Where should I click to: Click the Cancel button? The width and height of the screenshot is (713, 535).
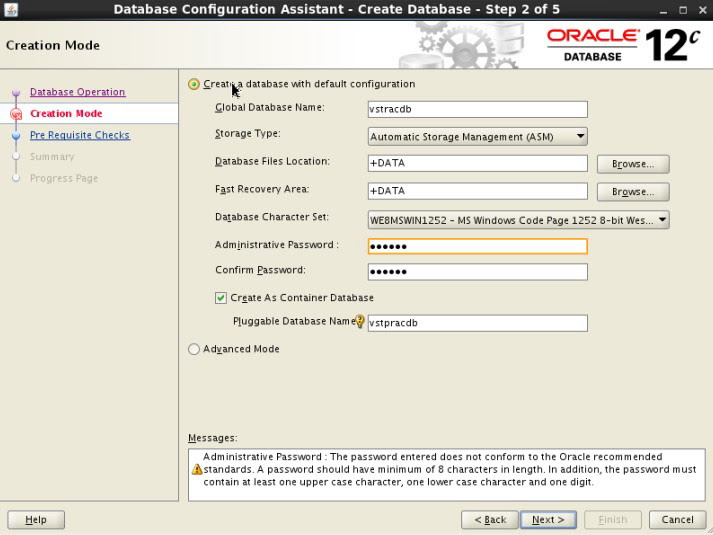[678, 520]
